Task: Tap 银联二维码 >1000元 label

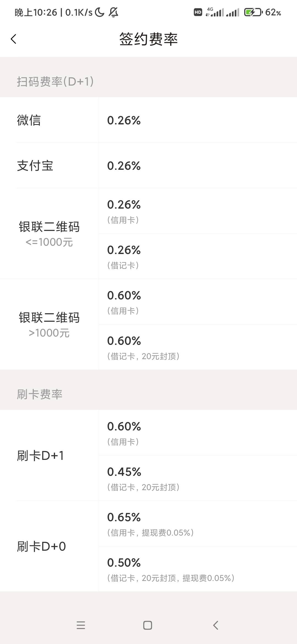Action: click(49, 324)
